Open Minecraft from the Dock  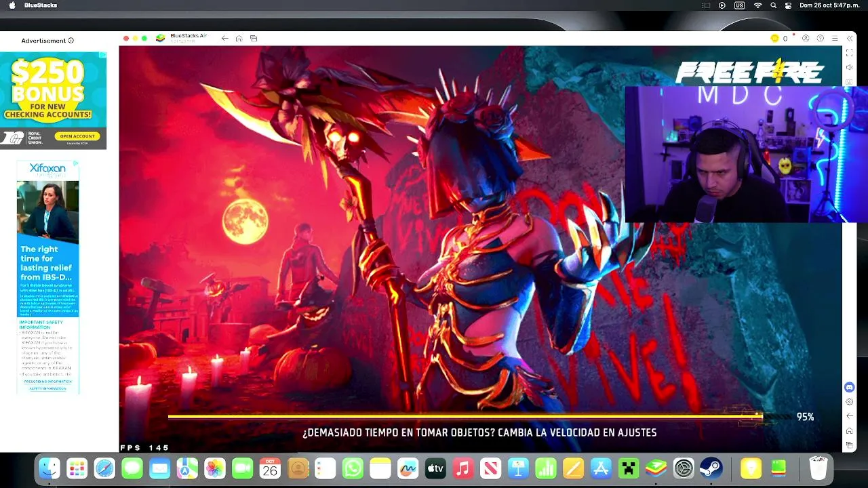click(x=629, y=468)
